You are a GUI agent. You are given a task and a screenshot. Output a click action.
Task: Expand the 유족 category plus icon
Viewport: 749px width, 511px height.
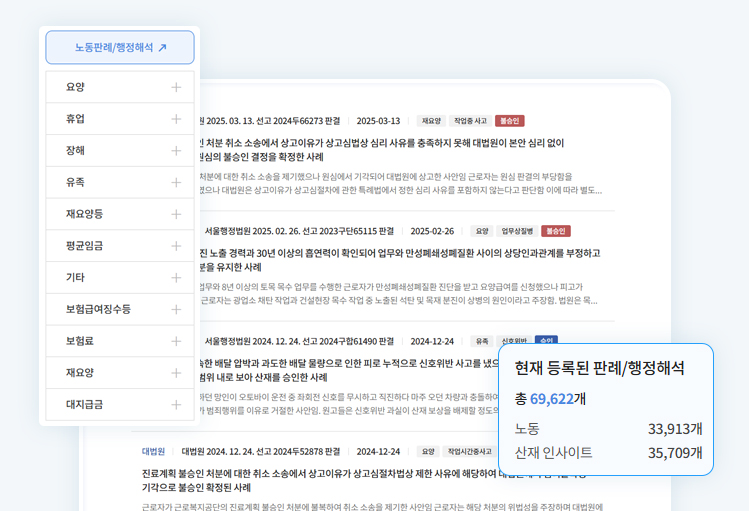176,182
